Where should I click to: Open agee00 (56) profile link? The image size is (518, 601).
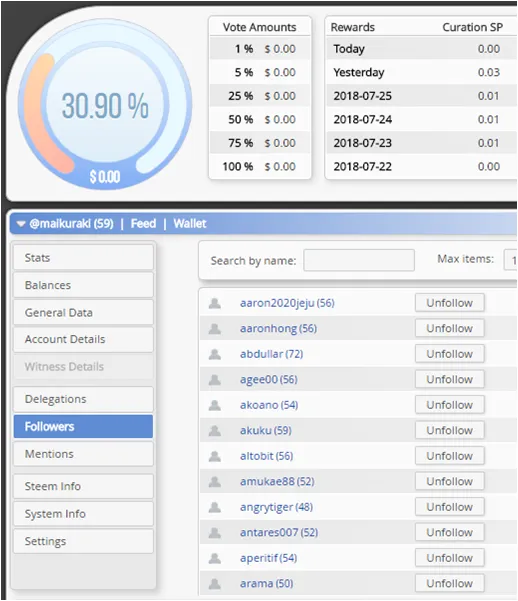coord(269,379)
